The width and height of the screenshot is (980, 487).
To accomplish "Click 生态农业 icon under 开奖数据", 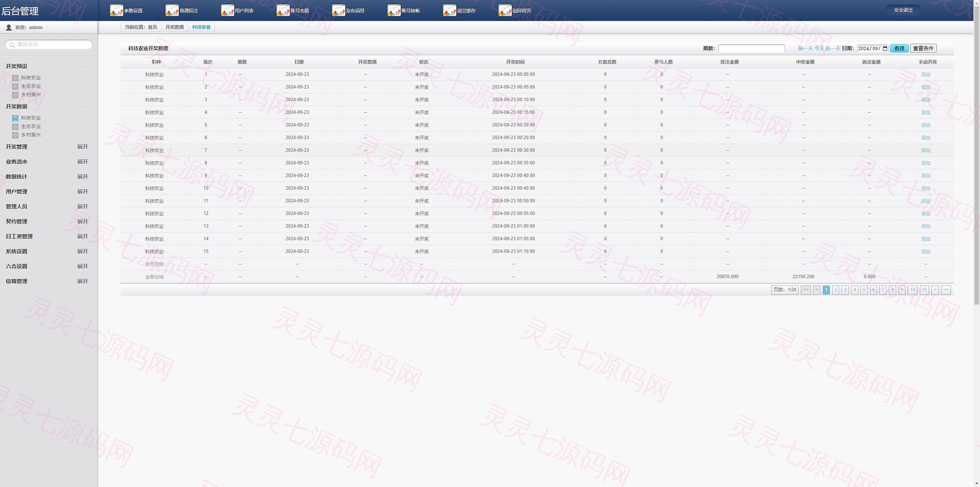I will (15, 127).
